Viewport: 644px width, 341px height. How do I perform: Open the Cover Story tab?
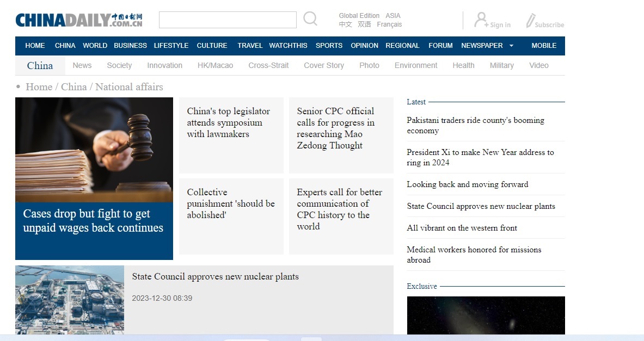(323, 65)
